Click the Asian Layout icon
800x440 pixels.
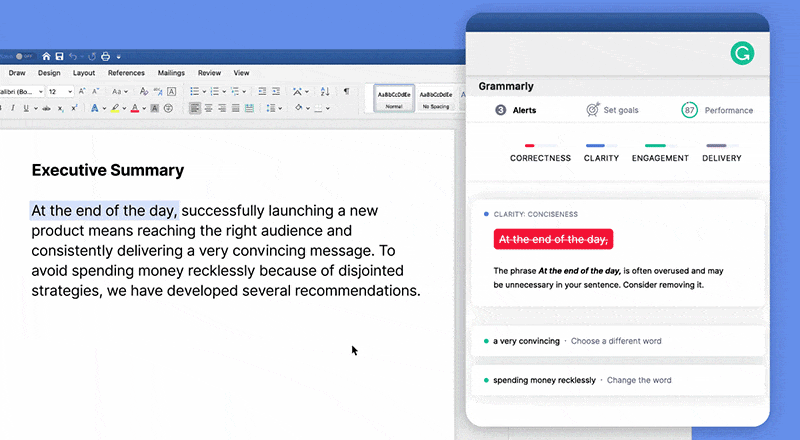click(x=297, y=91)
